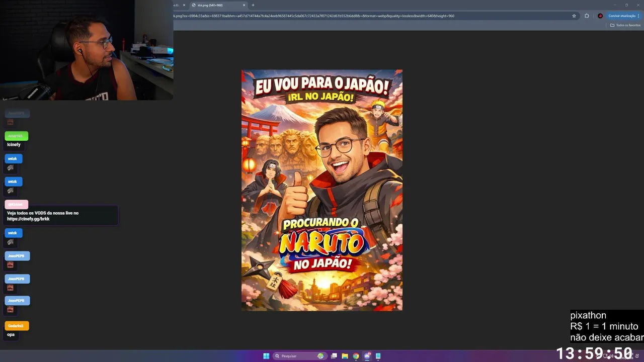Image resolution: width=644 pixels, height=362 pixels.
Task: Click the Pesquisar taskbar search box
Action: pos(299,356)
